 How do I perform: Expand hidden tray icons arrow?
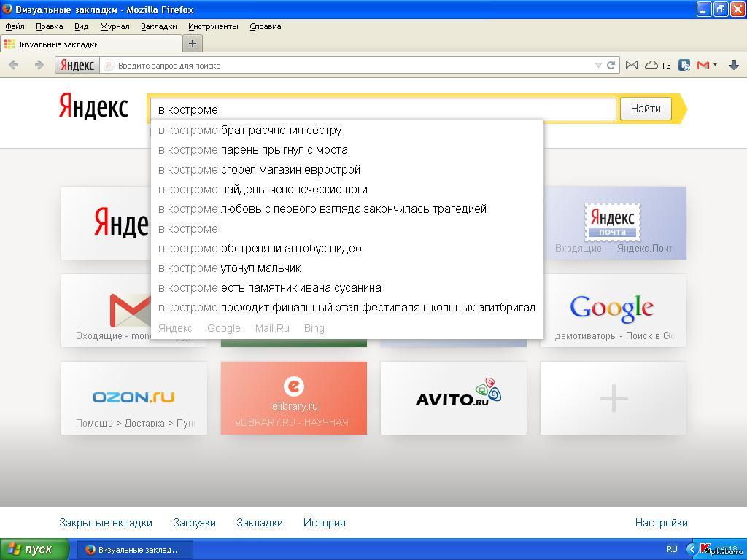[x=692, y=550]
